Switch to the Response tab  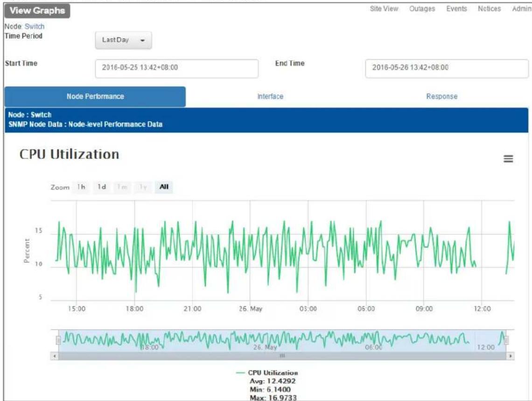pos(442,97)
